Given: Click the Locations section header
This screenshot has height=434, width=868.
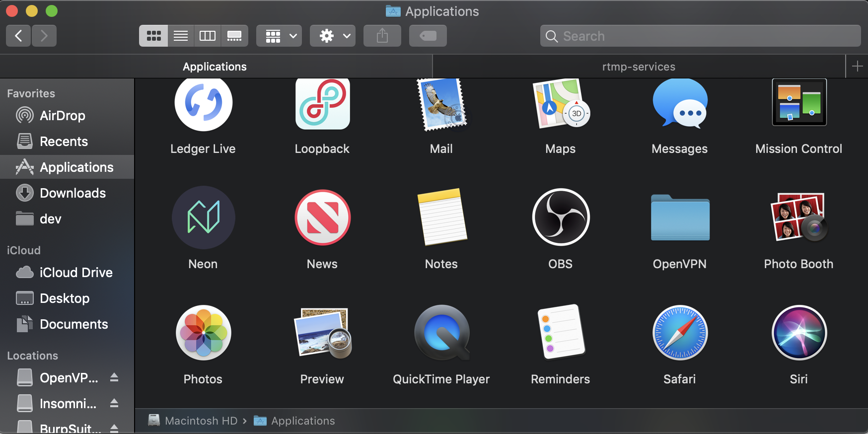Looking at the screenshot, I should tap(33, 356).
